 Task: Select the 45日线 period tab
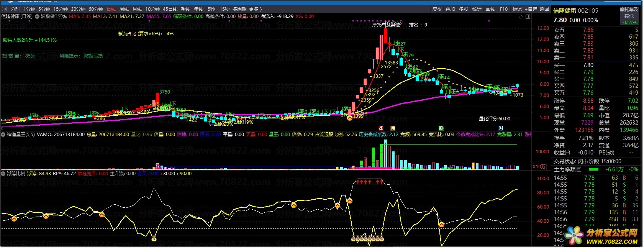click(x=170, y=9)
